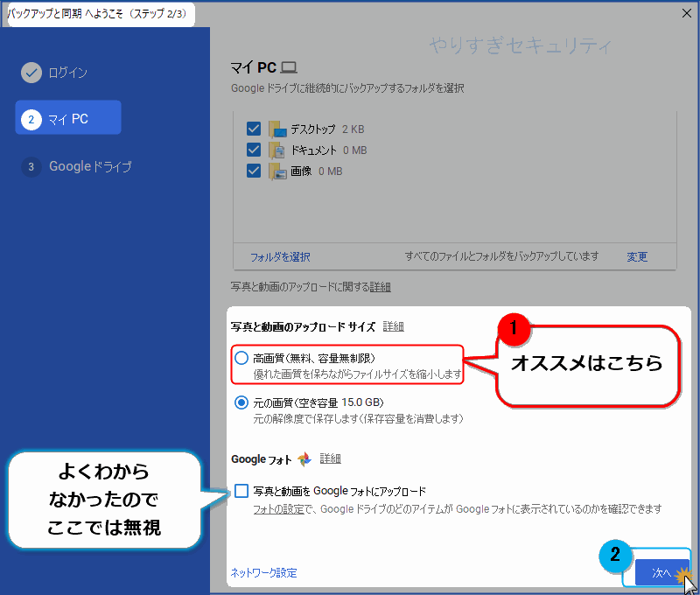Click 元の解像度で保存します description text

tap(359, 418)
